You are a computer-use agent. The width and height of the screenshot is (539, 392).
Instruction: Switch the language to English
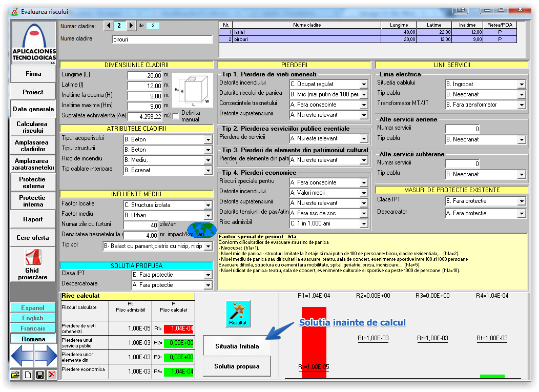pos(33,318)
